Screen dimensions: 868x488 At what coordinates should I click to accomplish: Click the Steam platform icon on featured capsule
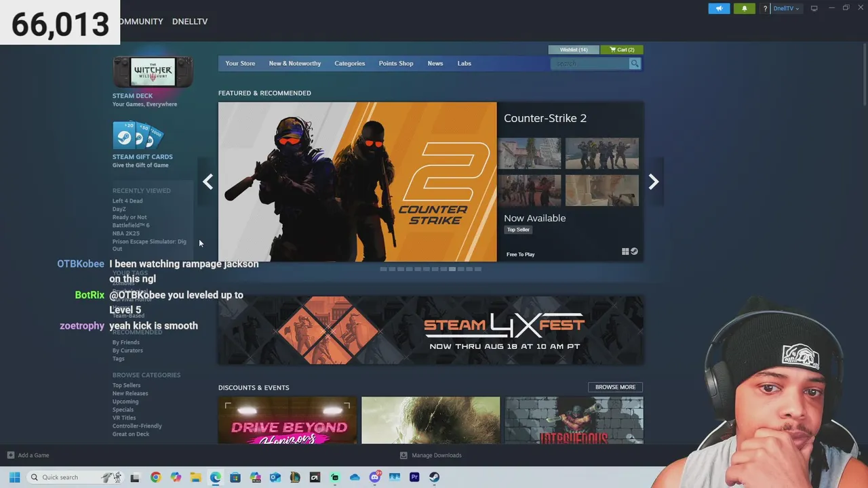(634, 251)
